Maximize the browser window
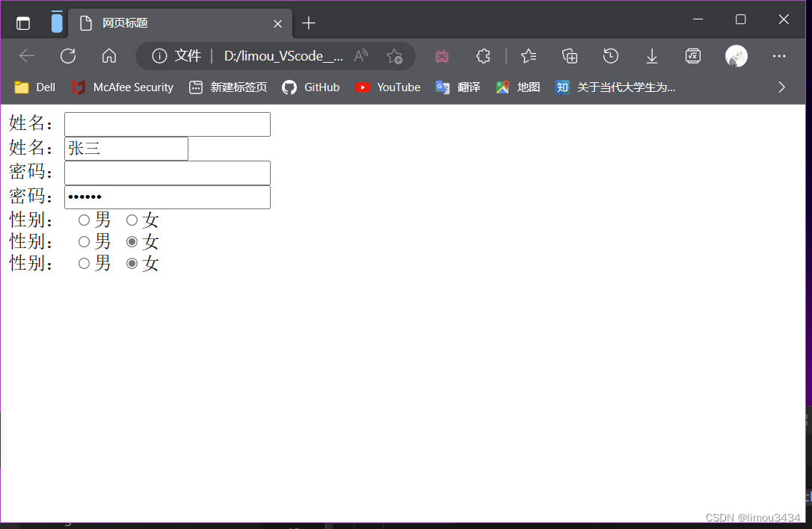 [x=740, y=19]
